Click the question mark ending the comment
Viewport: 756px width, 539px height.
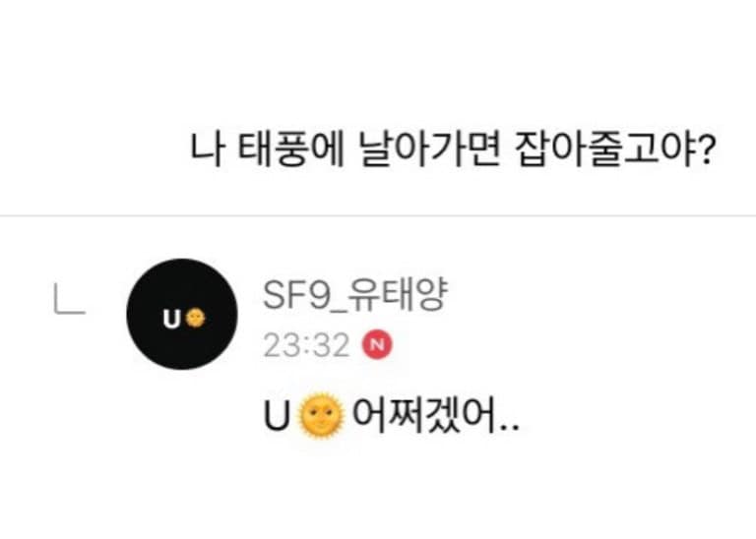click(x=706, y=150)
